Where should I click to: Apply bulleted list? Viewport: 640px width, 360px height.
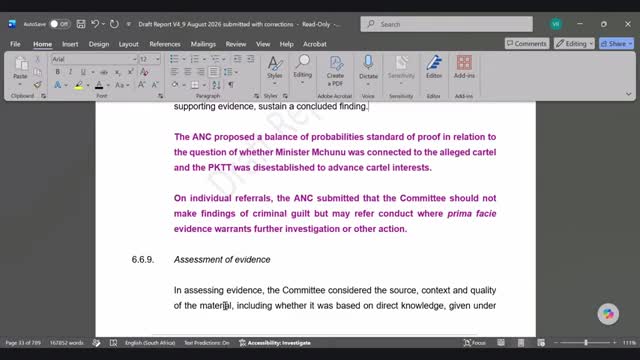(174, 59)
